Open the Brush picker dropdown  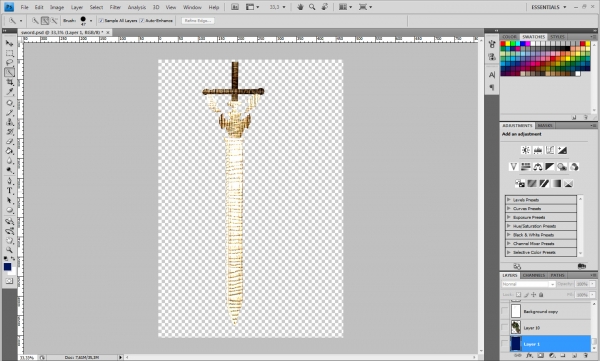91,21
